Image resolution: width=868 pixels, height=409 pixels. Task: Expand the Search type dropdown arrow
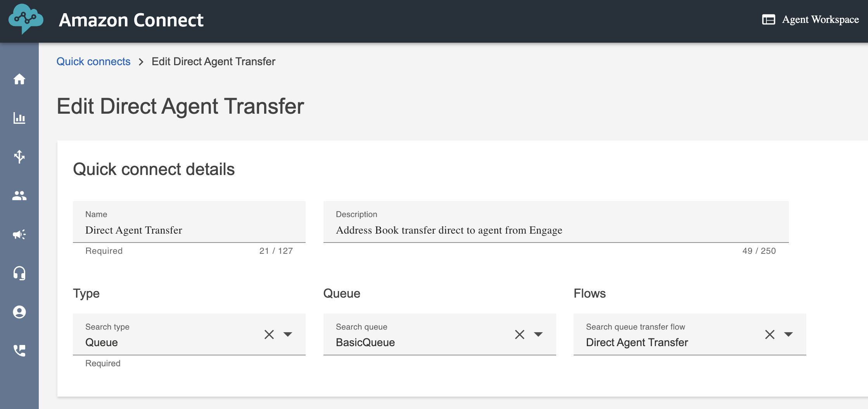click(288, 334)
